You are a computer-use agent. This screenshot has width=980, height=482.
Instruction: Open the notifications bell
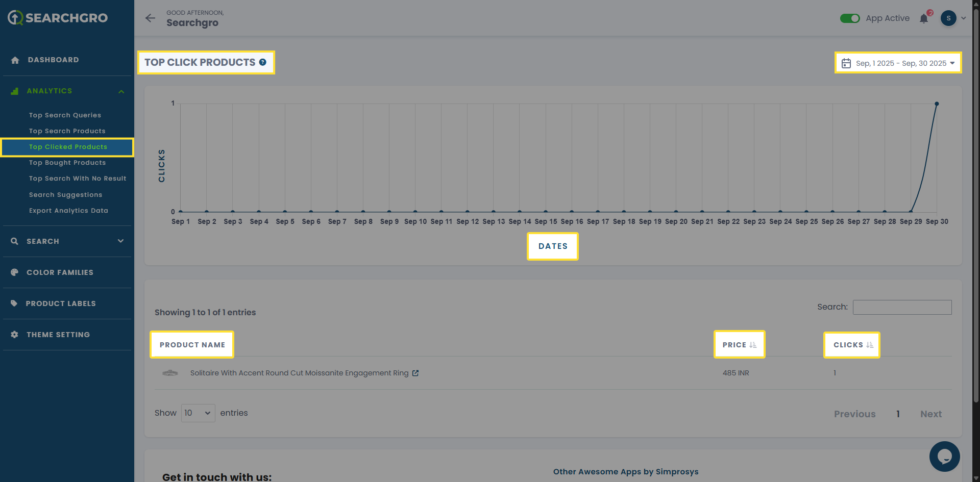tap(924, 19)
